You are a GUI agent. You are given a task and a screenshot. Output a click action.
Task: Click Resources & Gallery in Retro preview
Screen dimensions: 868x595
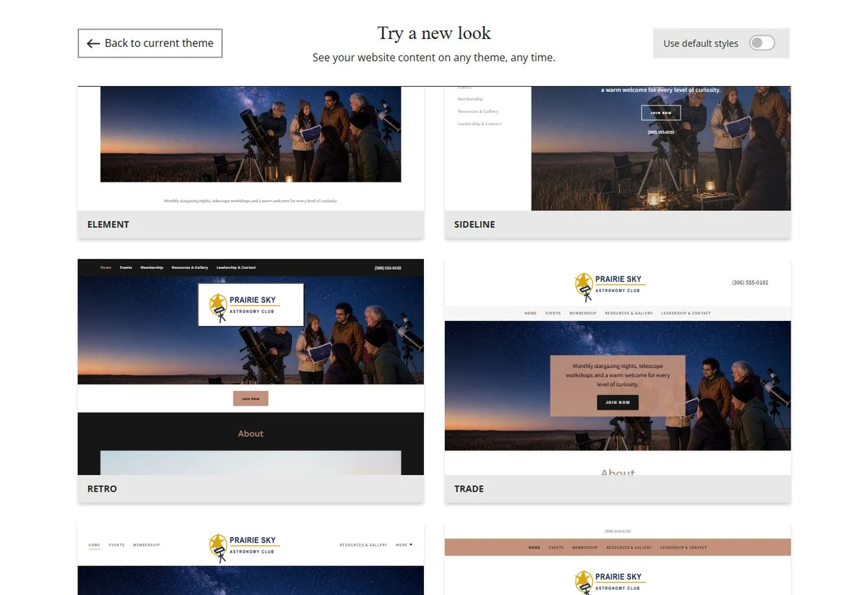(191, 267)
